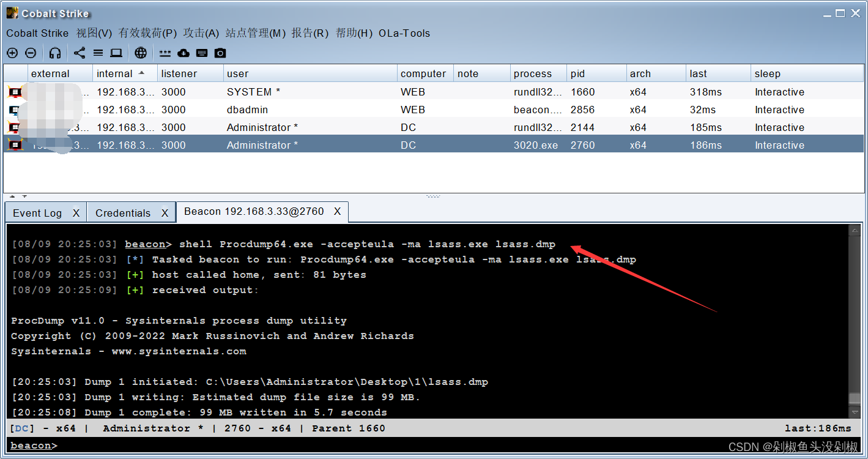Sort by the computer column header
Viewport: 868px width, 459px height.
[426, 73]
